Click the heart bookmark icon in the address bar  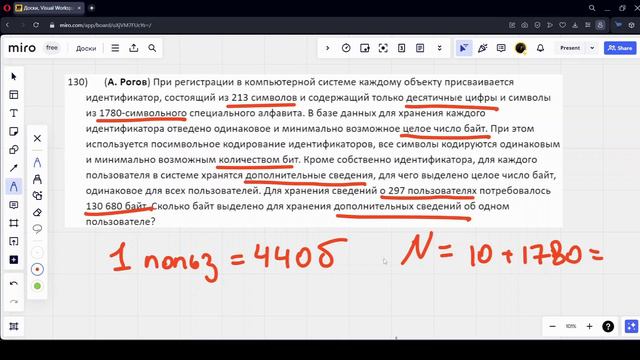point(562,25)
